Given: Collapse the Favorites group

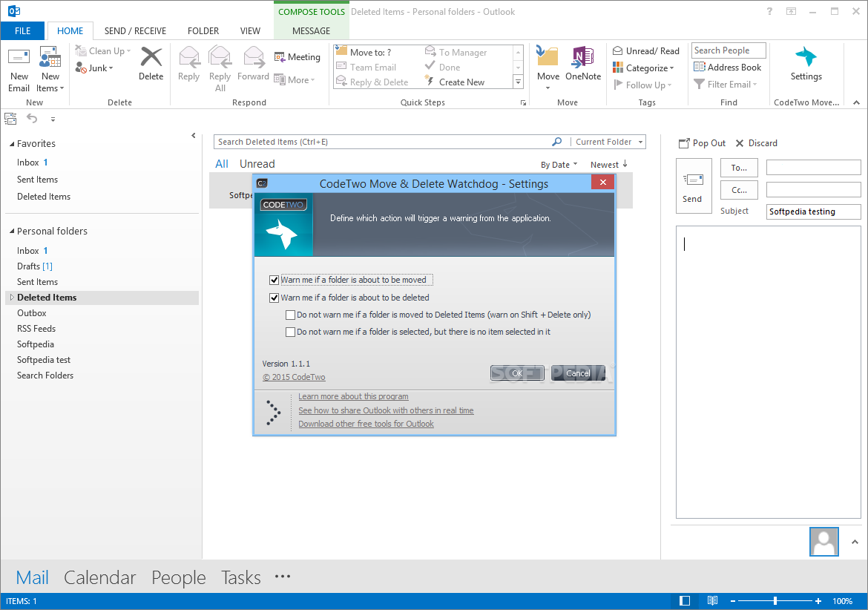Looking at the screenshot, I should (x=12, y=144).
